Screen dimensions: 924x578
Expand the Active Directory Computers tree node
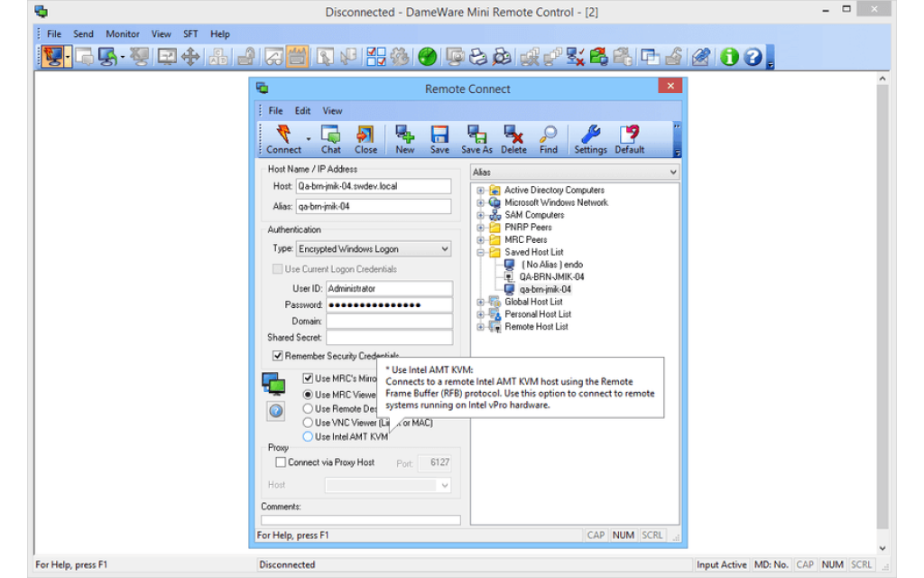(x=479, y=190)
